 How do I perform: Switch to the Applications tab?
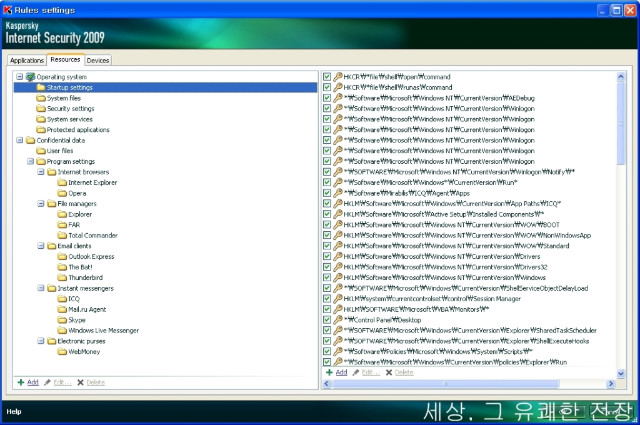[x=27, y=60]
